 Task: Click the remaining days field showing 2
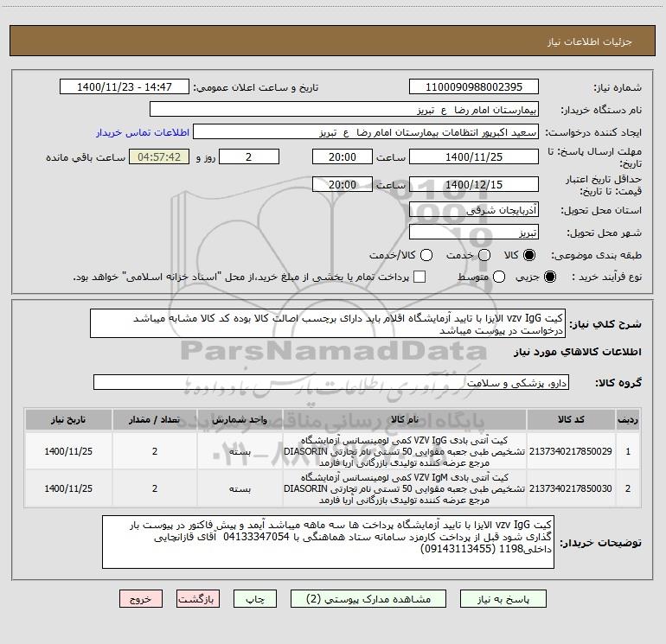[x=249, y=156]
